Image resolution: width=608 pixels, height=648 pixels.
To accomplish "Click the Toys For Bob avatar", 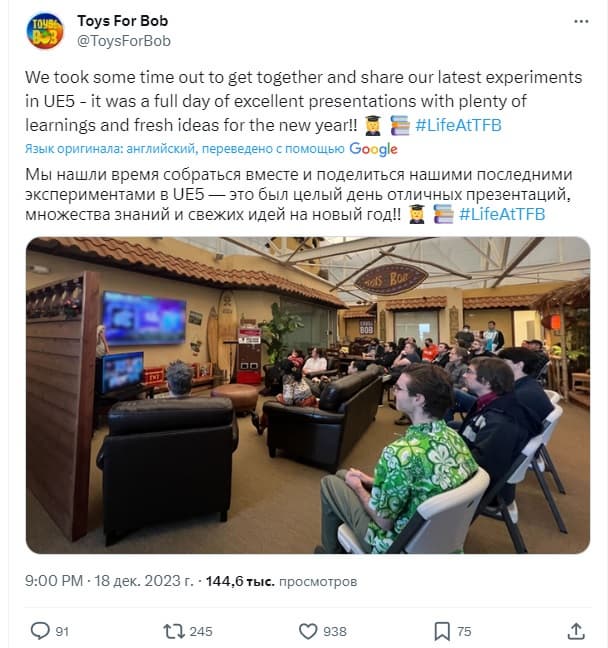I will [x=45, y=31].
